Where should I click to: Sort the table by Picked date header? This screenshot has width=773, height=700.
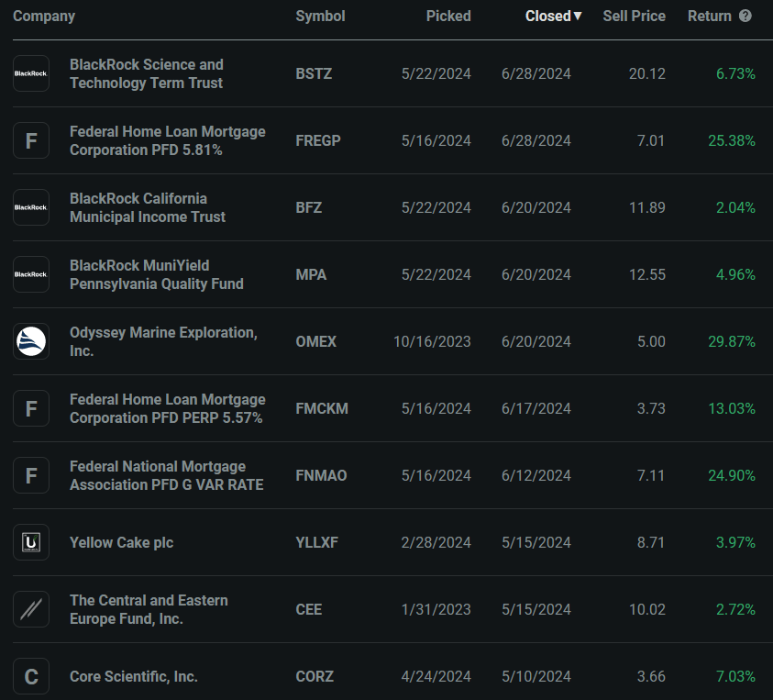click(448, 16)
